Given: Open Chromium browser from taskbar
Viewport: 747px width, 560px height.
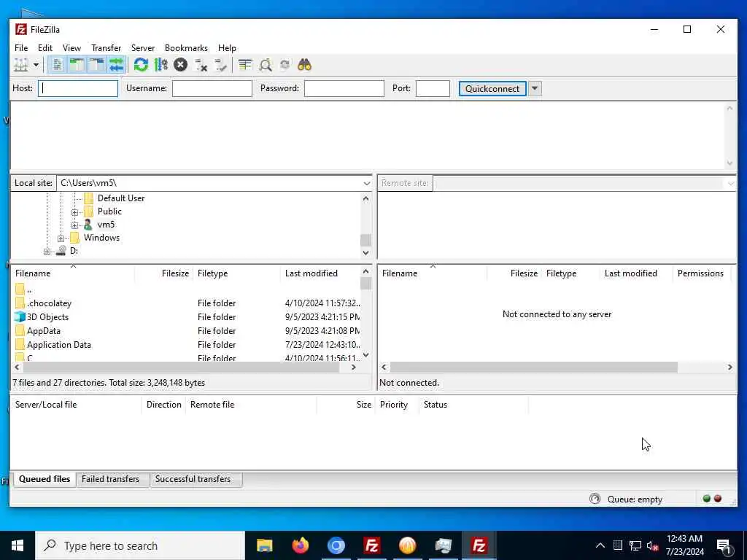Looking at the screenshot, I should click(336, 545).
